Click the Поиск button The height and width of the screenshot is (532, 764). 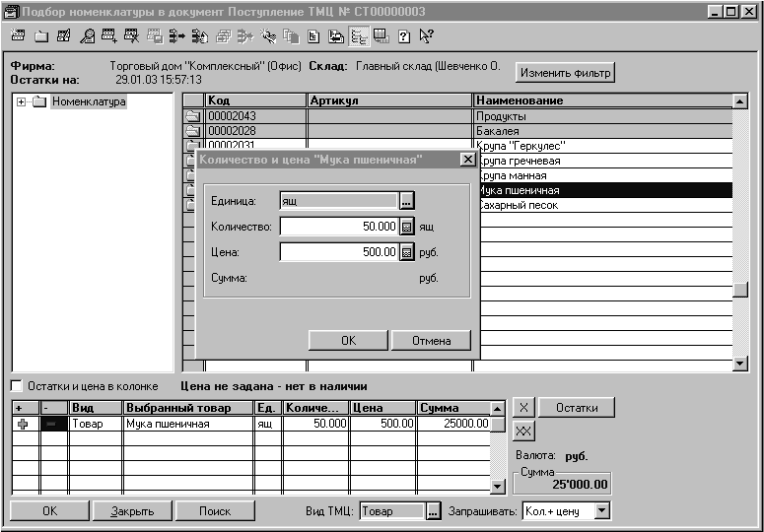[215, 511]
